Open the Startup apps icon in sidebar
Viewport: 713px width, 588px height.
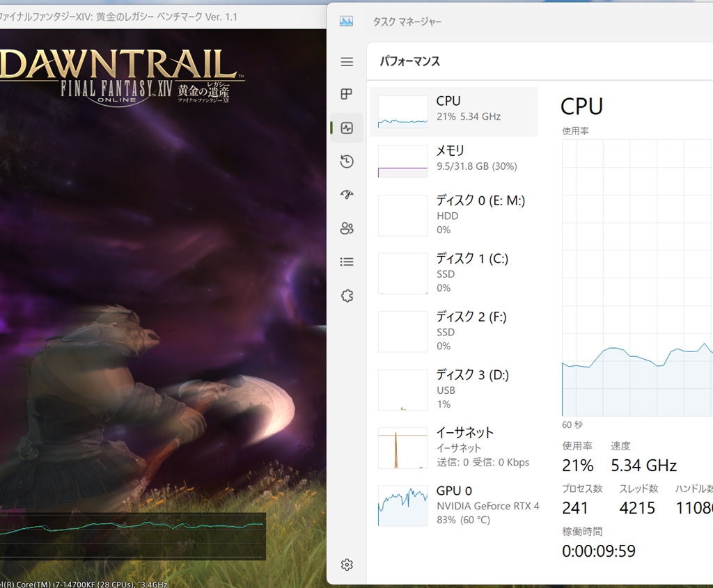(x=347, y=195)
